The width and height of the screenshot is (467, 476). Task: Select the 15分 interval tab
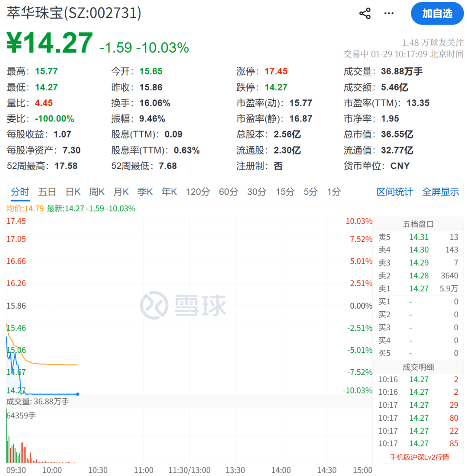point(285,192)
